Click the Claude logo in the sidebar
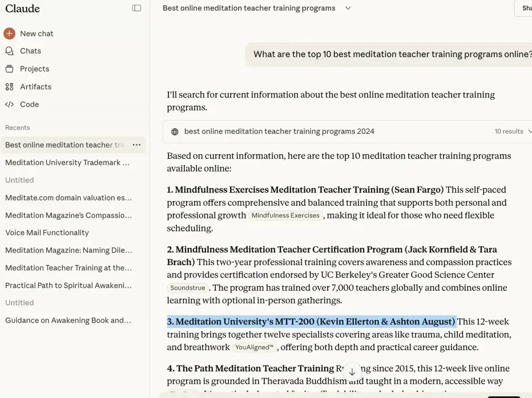The height and width of the screenshot is (398, 532). 23,8
